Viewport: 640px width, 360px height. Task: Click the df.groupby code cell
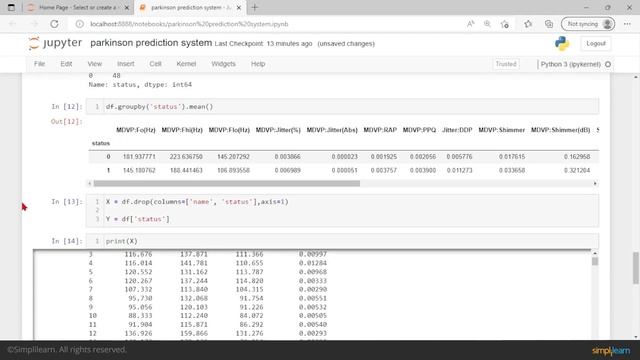[342, 107]
